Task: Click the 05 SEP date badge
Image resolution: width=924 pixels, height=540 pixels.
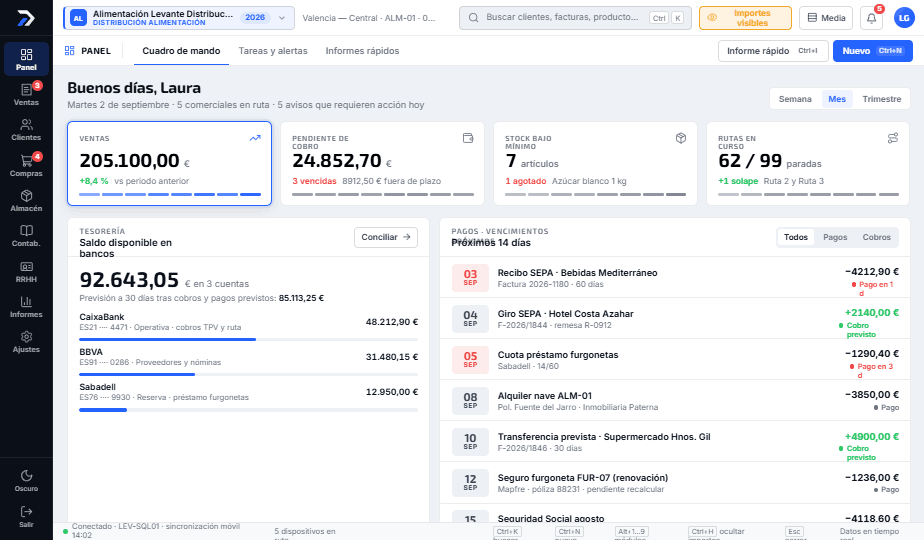Action: point(470,360)
